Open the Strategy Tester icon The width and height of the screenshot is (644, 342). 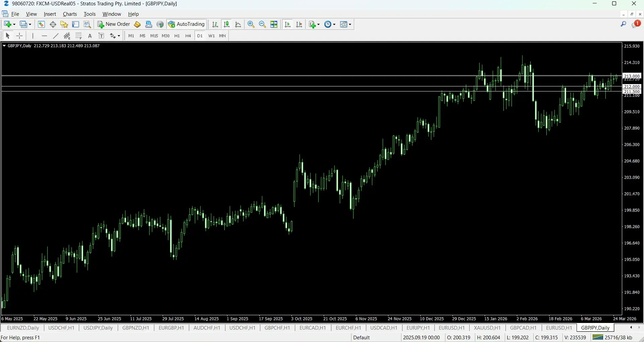click(87, 24)
